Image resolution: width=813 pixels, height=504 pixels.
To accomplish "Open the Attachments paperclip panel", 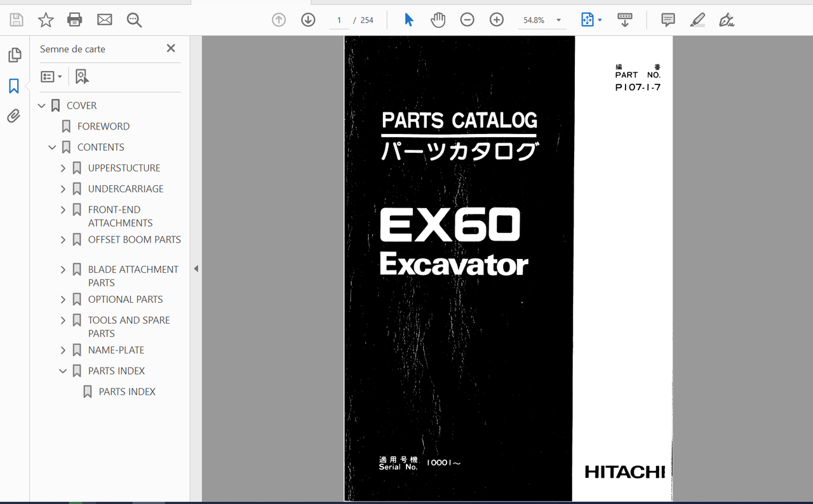I will pyautogui.click(x=14, y=116).
